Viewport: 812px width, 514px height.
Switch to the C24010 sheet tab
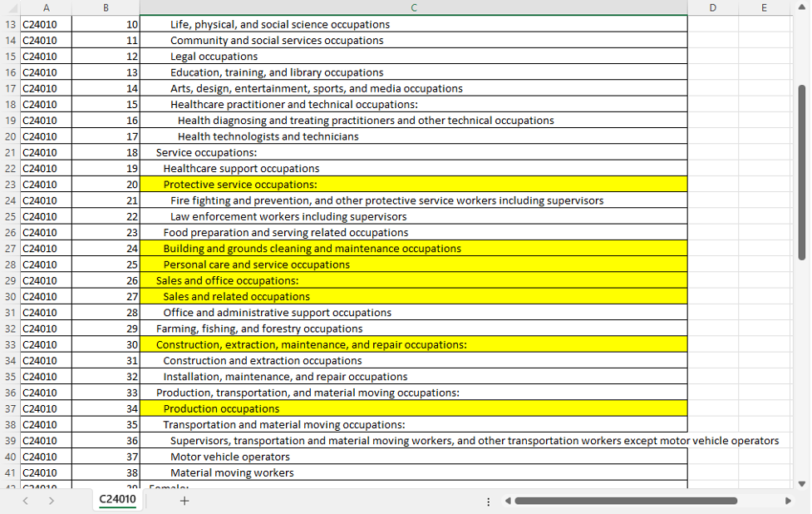tap(117, 501)
